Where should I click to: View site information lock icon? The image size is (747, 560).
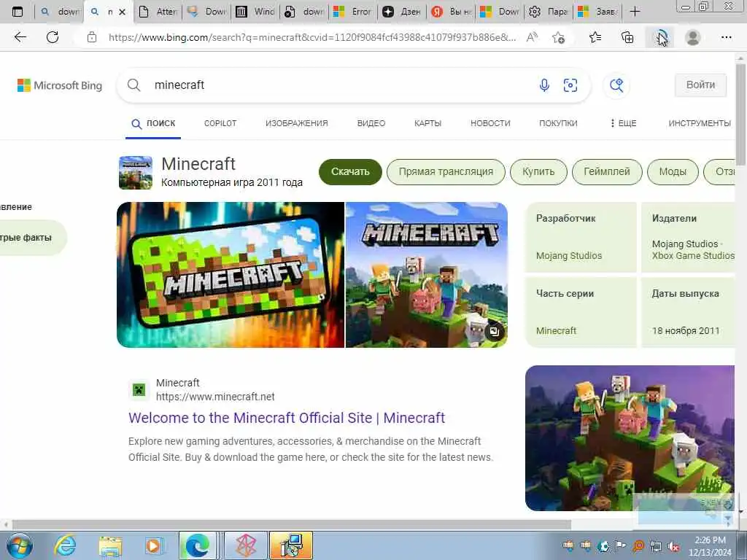(92, 37)
